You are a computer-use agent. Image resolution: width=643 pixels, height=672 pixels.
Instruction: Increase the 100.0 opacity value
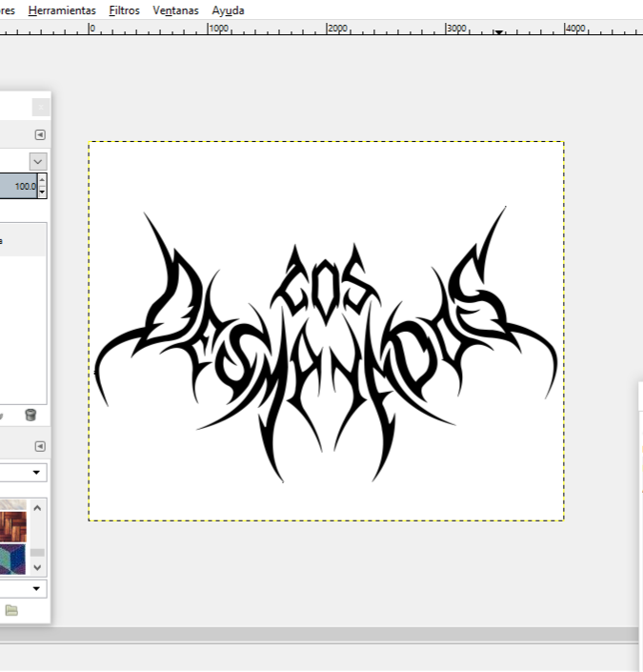click(x=42, y=180)
